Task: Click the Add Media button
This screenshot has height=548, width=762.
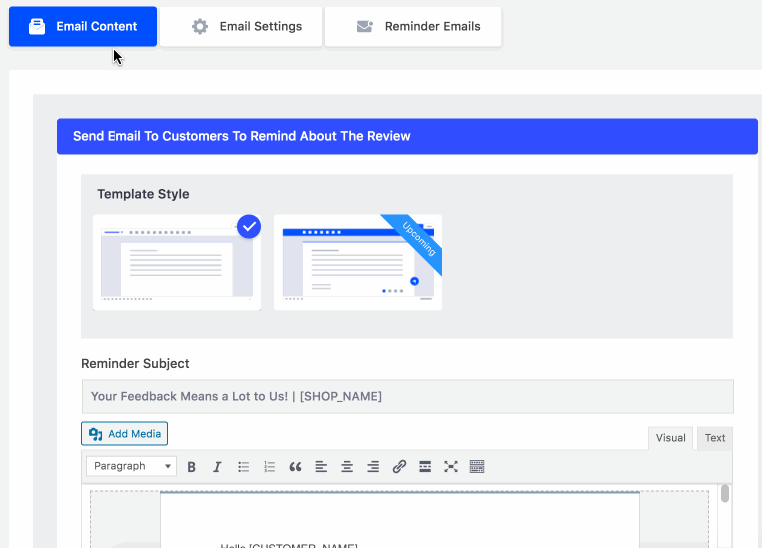Action: click(x=125, y=434)
